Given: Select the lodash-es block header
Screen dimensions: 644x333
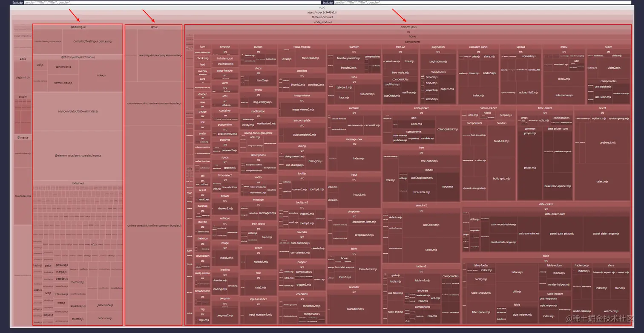Looking at the screenshot, I should pos(78,183).
